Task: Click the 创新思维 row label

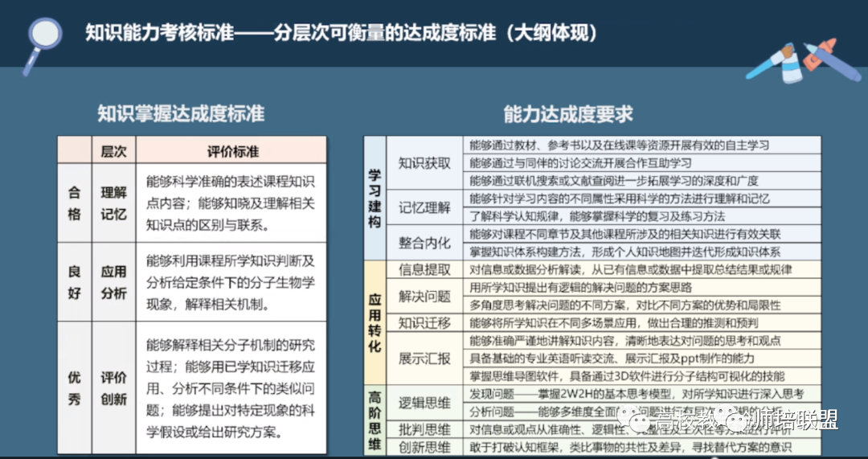Action: tap(424, 447)
